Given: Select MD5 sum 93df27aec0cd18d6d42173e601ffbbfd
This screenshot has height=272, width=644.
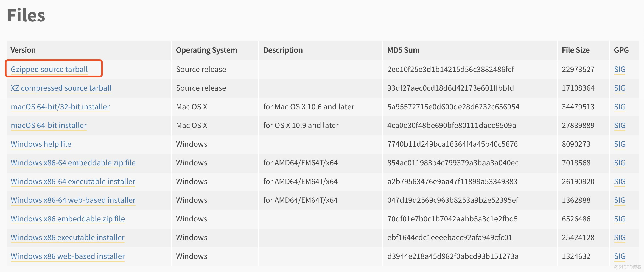Looking at the screenshot, I should coord(450,88).
